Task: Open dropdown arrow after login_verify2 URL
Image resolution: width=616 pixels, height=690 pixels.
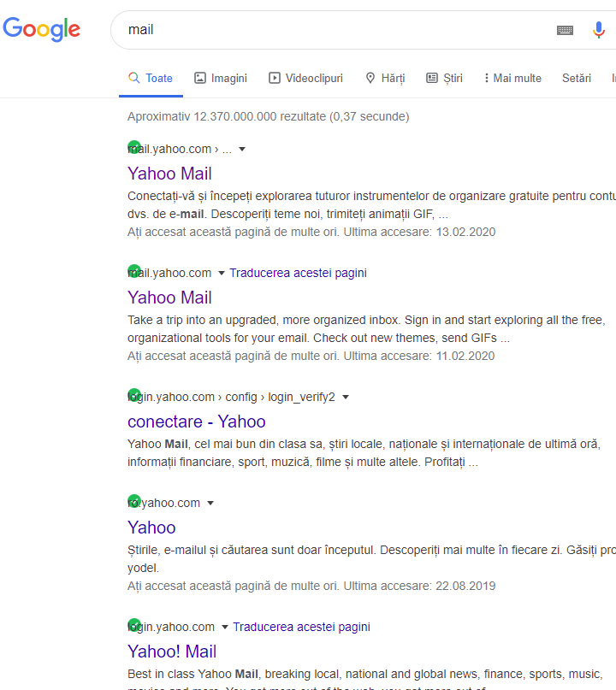Action: (x=346, y=398)
